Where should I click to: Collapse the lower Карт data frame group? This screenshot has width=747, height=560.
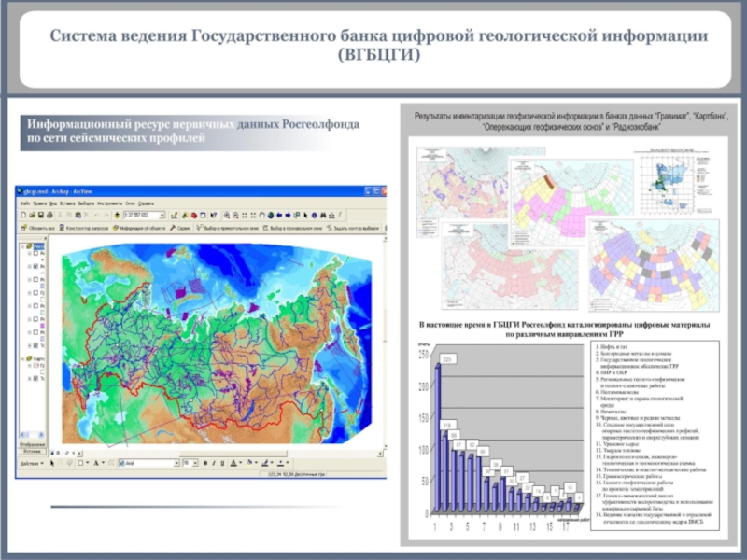pos(22,358)
